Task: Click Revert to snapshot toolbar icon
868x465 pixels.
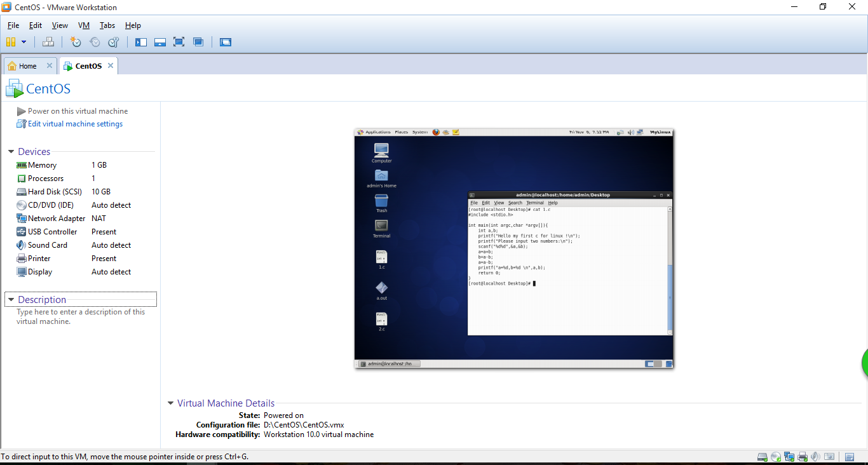Action: (x=95, y=42)
